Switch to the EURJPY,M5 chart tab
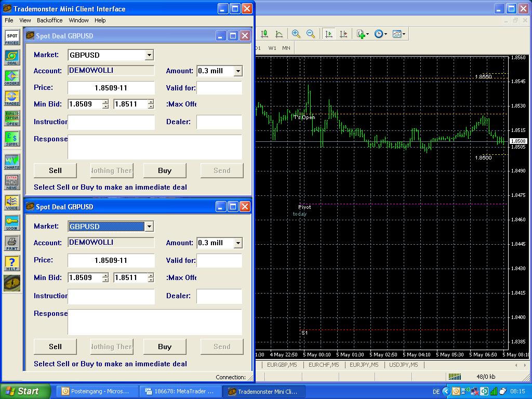 coord(364,365)
